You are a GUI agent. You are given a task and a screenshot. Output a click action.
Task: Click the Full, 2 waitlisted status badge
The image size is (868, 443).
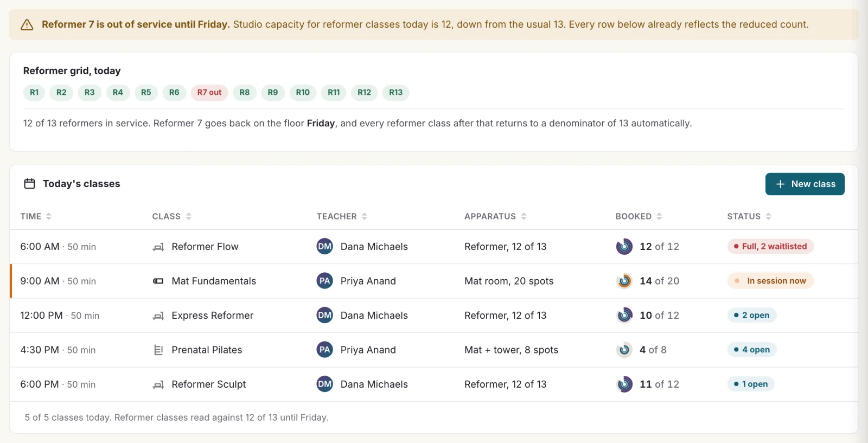pyautogui.click(x=770, y=246)
